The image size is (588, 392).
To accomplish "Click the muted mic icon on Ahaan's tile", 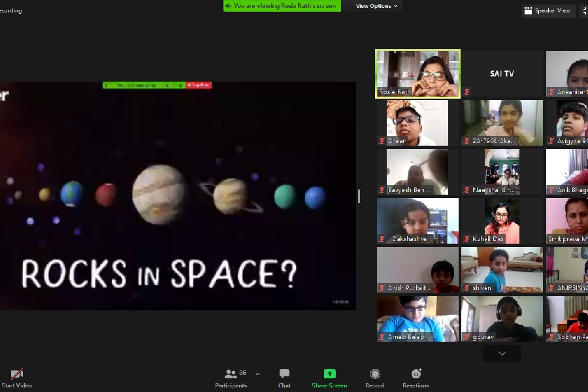I will tap(382, 141).
